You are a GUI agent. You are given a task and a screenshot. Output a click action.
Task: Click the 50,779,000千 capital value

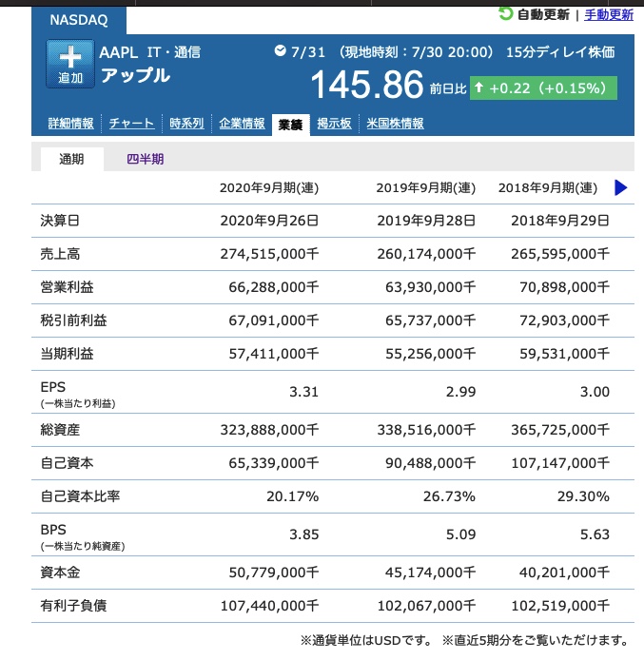pos(274,573)
